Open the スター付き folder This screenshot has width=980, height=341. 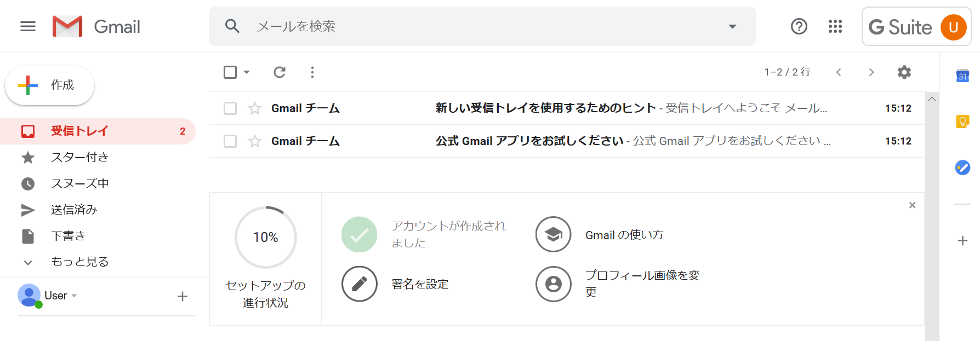pyautogui.click(x=79, y=158)
